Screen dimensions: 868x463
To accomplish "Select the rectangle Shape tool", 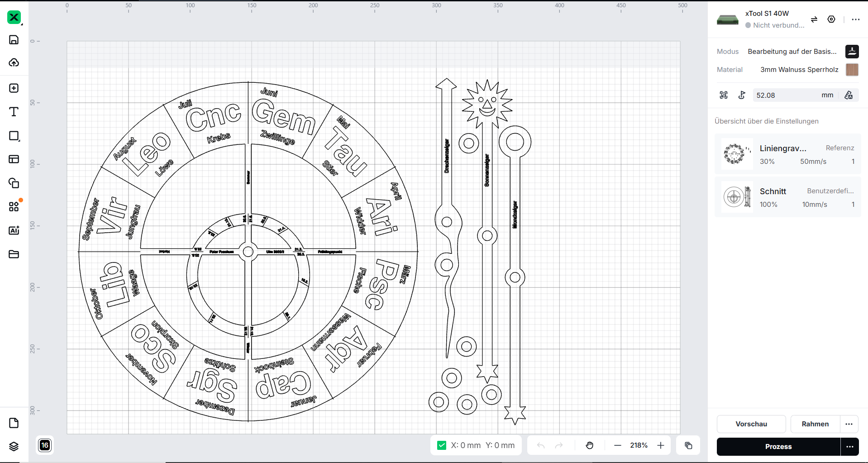I will (14, 136).
